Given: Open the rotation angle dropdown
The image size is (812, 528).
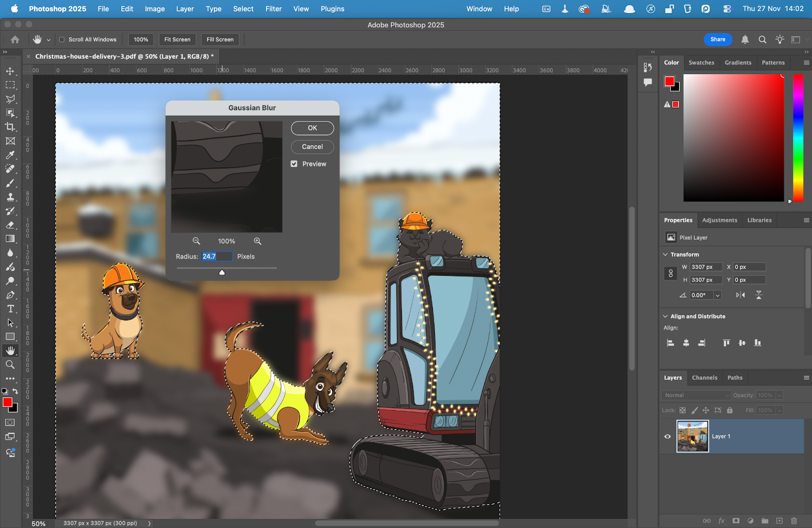Looking at the screenshot, I should pyautogui.click(x=718, y=294).
